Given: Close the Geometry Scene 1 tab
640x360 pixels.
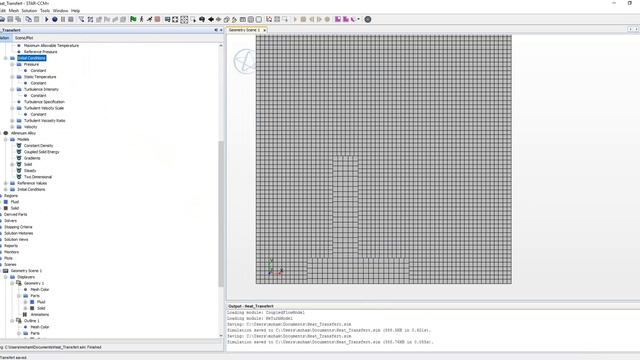Looking at the screenshot, I should click(x=264, y=30).
